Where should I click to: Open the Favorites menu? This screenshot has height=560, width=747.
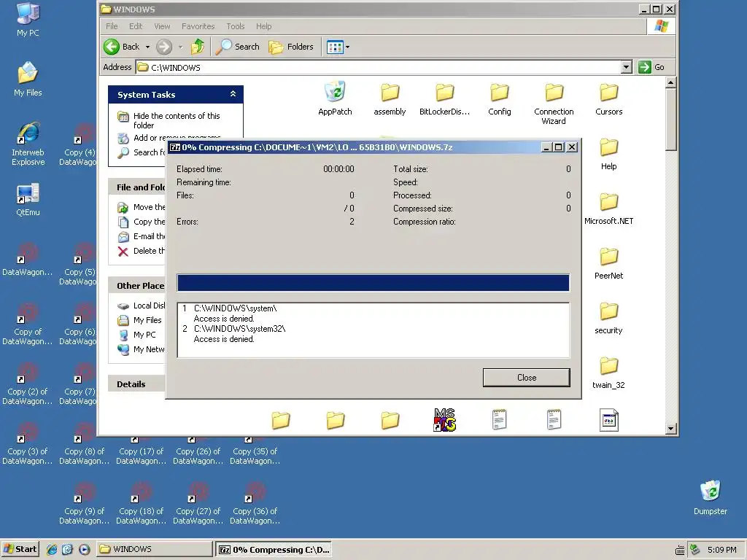coord(198,26)
